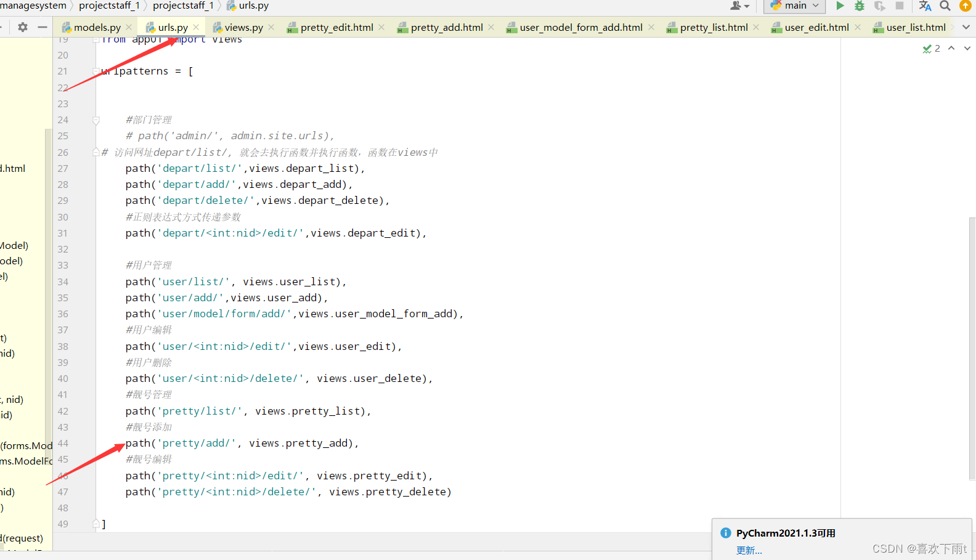The image size is (976, 560).
Task: Click views.user_add in line 35
Action: tap(273, 298)
